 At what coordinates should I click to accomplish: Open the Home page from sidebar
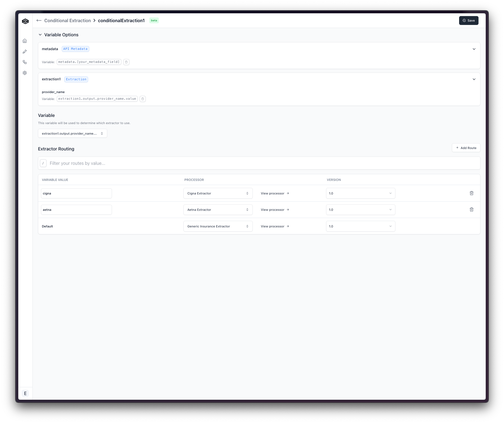pos(25,41)
